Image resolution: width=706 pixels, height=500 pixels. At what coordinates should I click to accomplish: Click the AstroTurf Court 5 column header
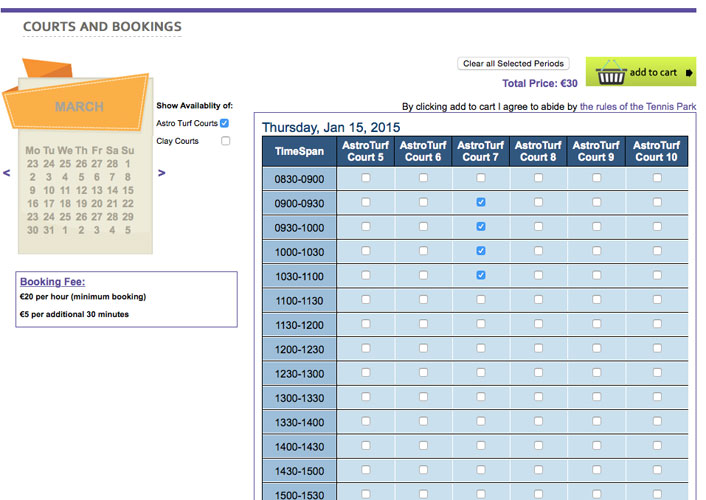[x=365, y=151]
